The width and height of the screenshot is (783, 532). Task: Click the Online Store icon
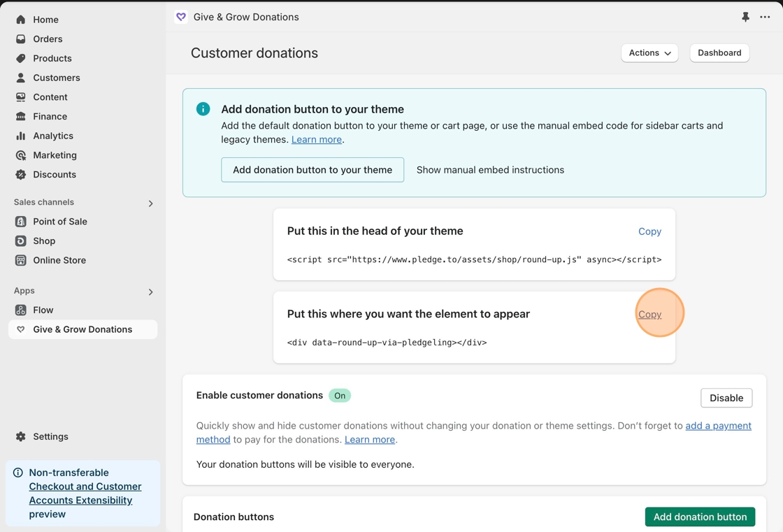(x=20, y=260)
